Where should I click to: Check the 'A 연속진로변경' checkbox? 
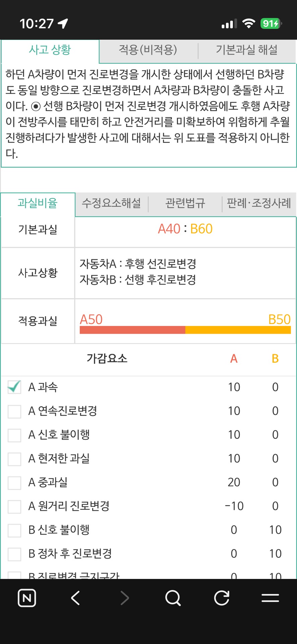pos(14,411)
